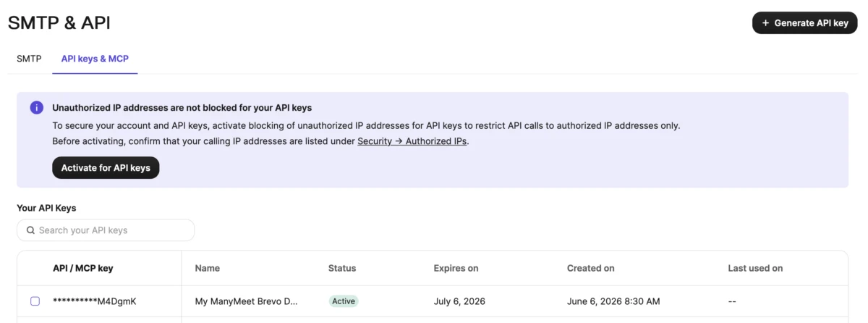Click the key name My ManyMeet Brevo D...
The height and width of the screenshot is (323, 868).
(x=247, y=301)
